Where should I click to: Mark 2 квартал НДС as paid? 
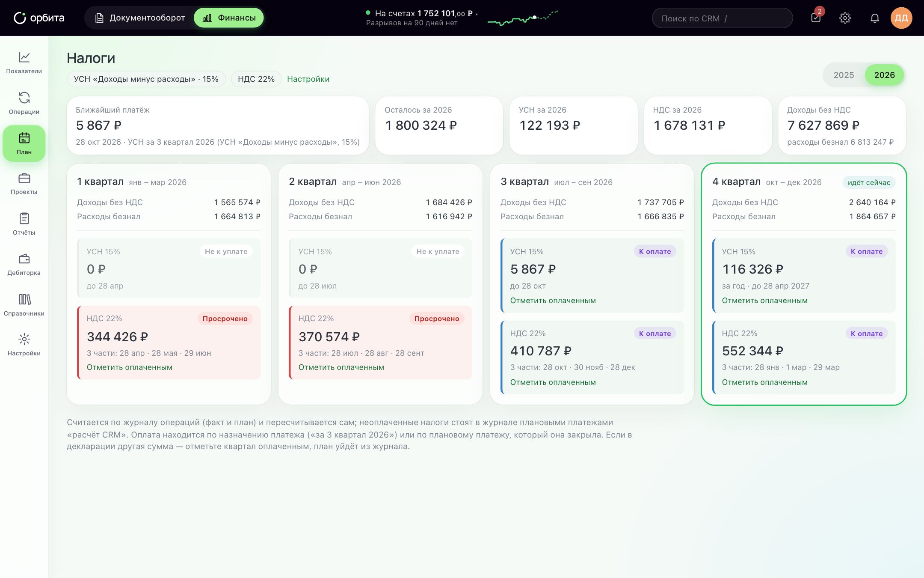[341, 367]
